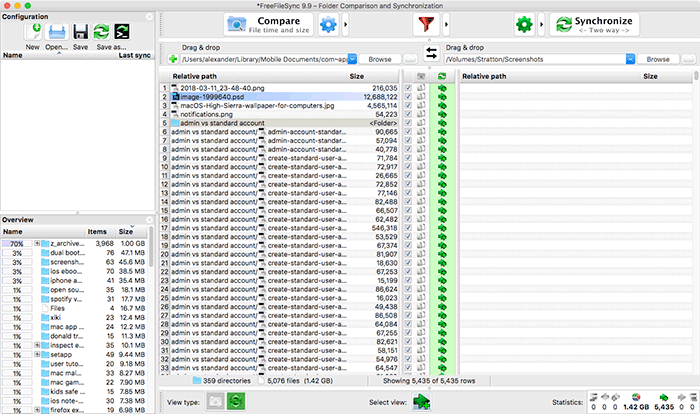Open right folder path history dropdown
700x414 pixels.
[630, 59]
